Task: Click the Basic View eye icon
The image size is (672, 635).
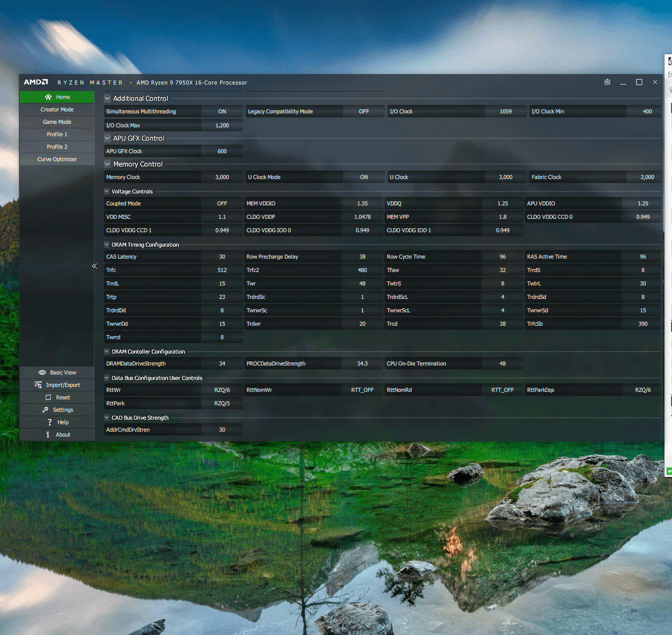Action: (x=42, y=372)
